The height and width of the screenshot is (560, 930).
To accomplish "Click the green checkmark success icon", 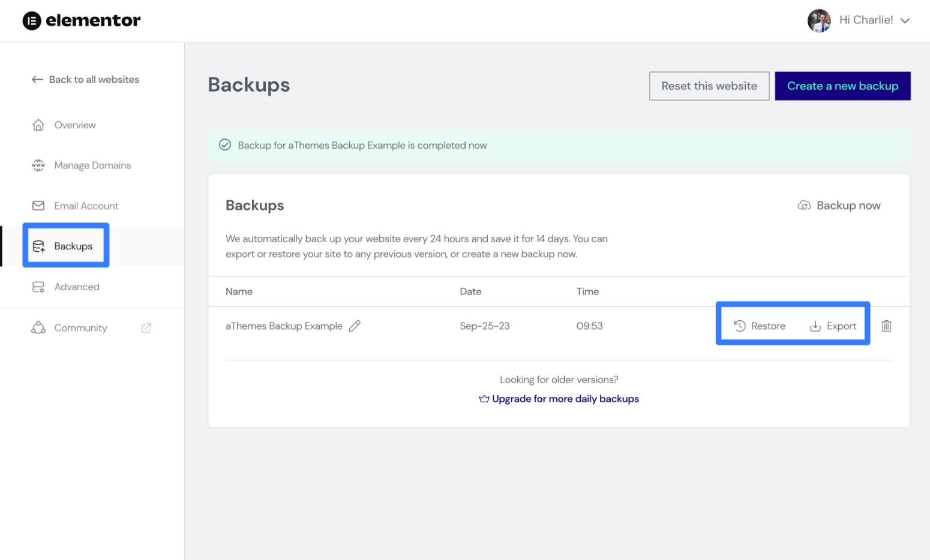I will point(225,144).
